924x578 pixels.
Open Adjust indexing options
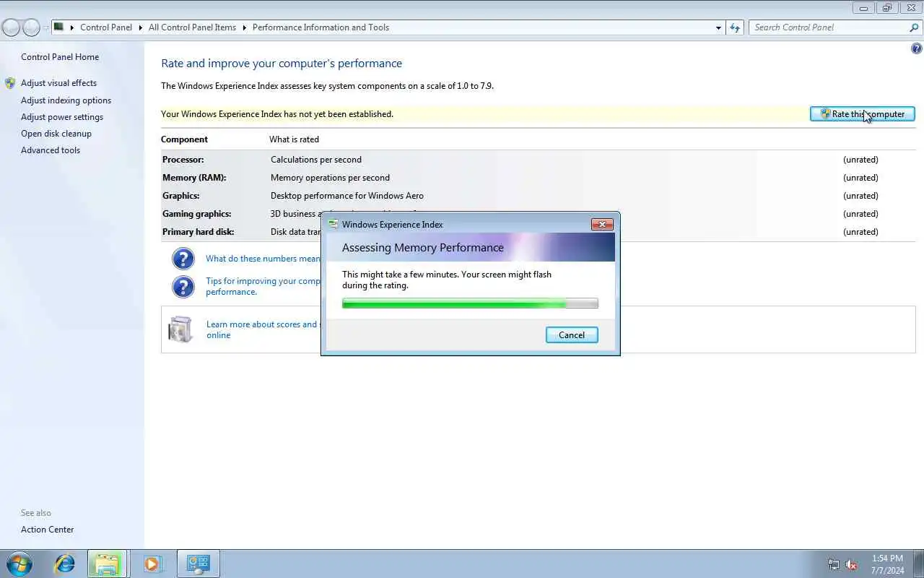(x=66, y=100)
